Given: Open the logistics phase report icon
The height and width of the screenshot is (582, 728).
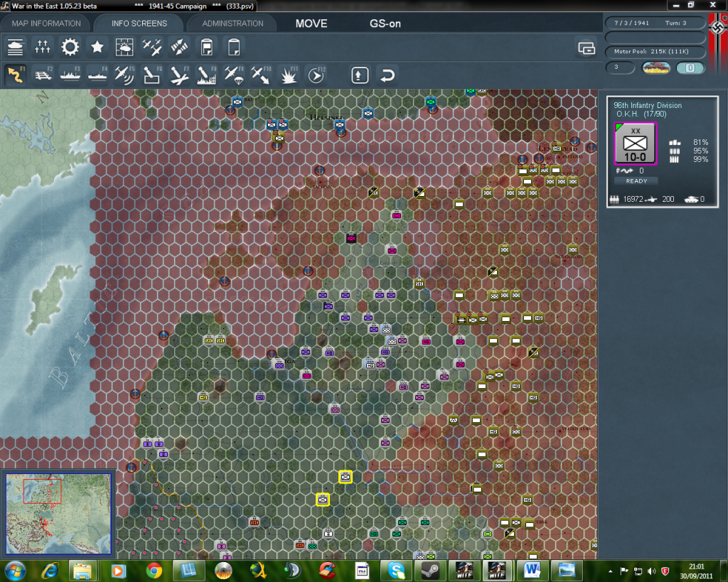Looking at the screenshot, I should pos(206,47).
